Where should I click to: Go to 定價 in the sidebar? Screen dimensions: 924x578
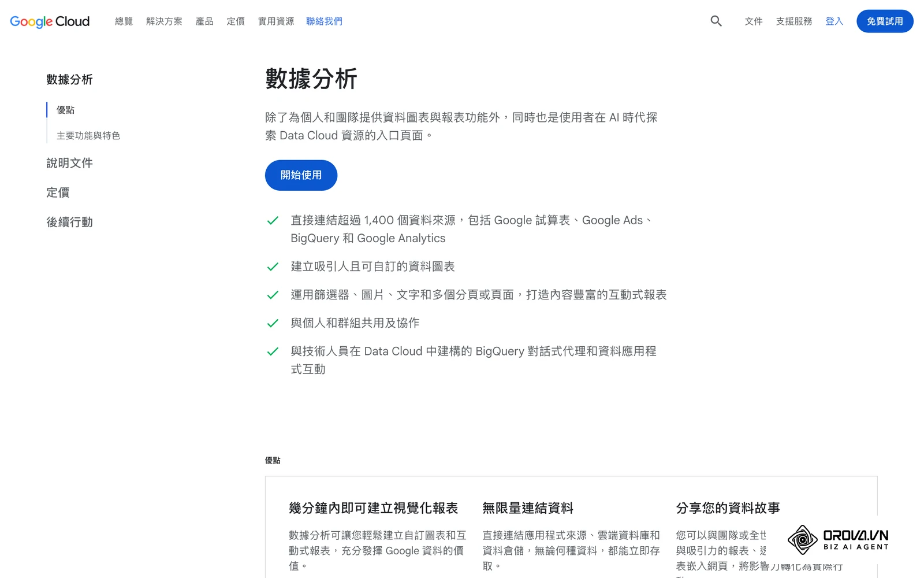tap(58, 192)
